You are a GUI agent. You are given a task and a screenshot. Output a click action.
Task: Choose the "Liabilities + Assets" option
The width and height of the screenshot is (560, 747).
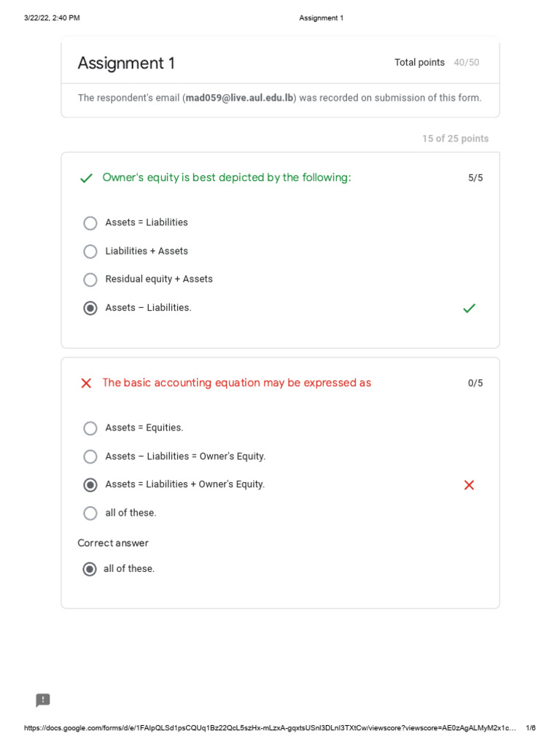tap(90, 252)
